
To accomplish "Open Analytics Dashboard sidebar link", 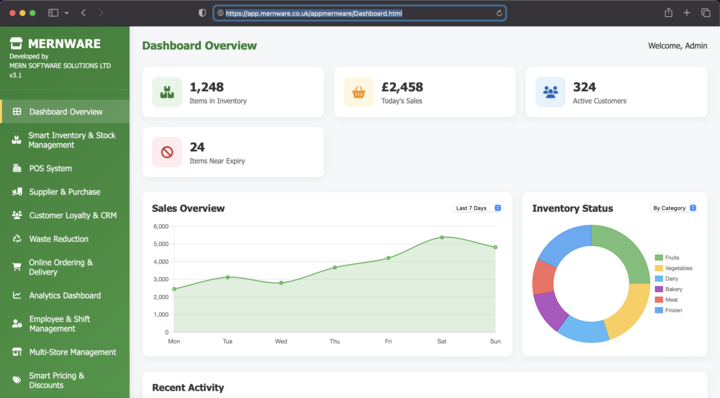I will 65,295.
